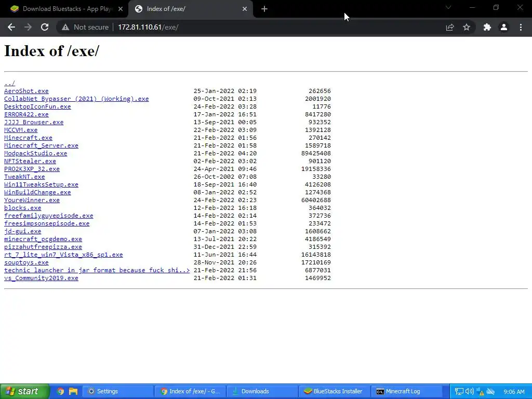Launch Chrome from the quick launch icon
This screenshot has height=399, width=532.
point(60,391)
